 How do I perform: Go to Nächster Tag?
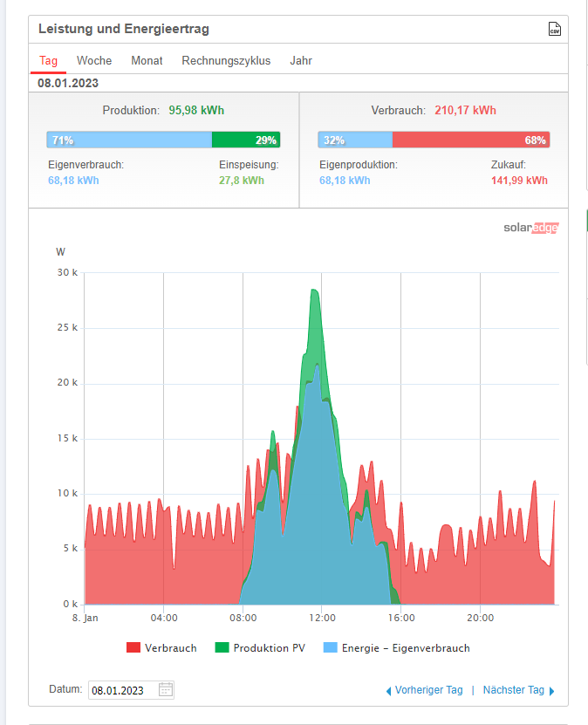[514, 690]
